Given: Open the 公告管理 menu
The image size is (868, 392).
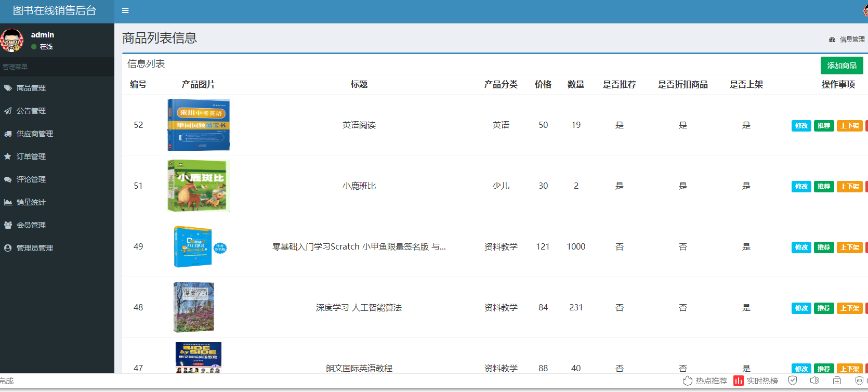Looking at the screenshot, I should click(57, 111).
